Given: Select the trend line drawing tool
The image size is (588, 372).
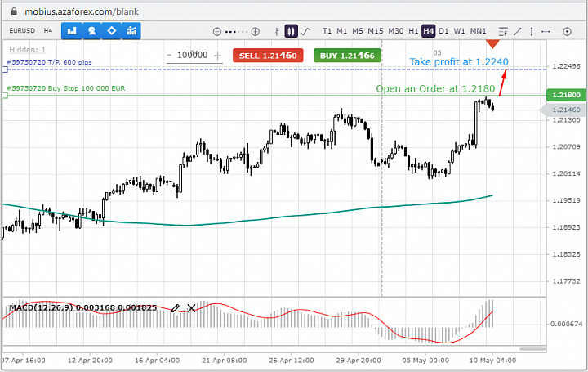Looking at the screenshot, I should (x=518, y=32).
